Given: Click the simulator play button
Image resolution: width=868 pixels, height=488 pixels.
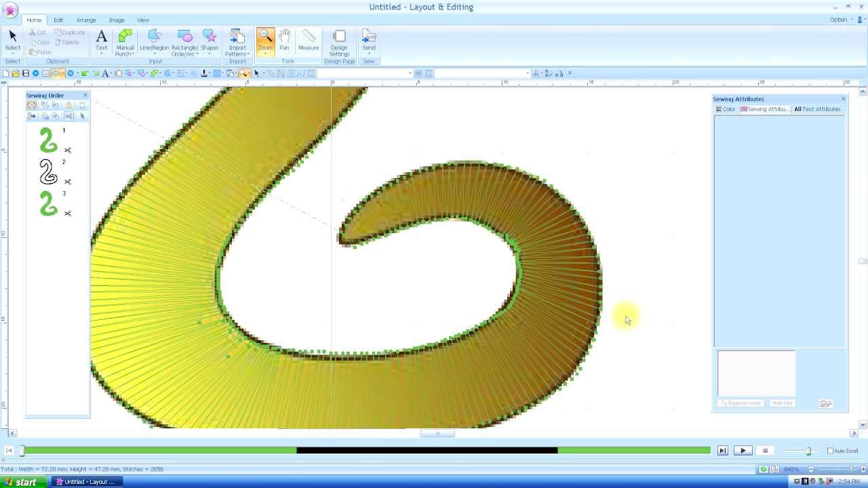Looking at the screenshot, I should tap(743, 451).
